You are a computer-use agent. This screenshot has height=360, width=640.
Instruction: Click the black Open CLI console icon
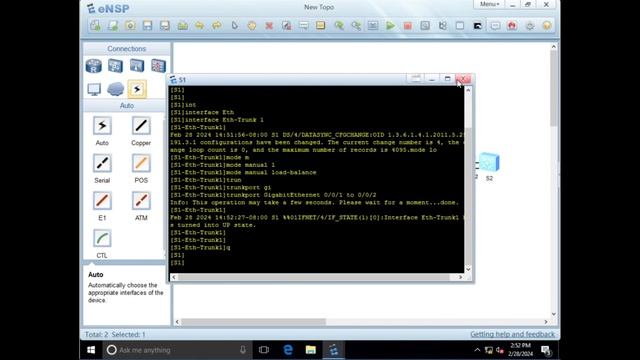point(477,25)
